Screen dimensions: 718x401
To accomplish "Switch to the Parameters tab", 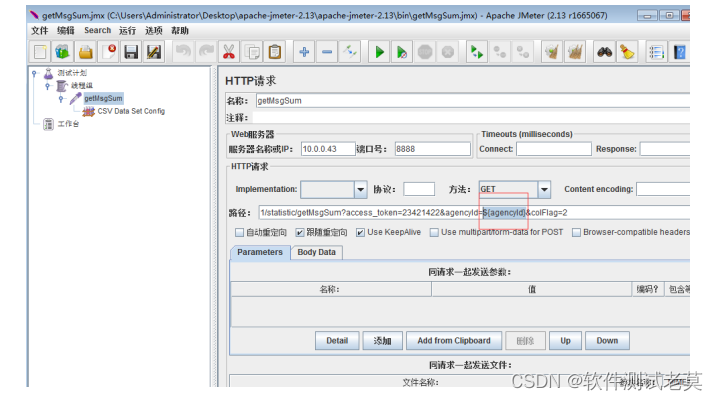I will 260,252.
